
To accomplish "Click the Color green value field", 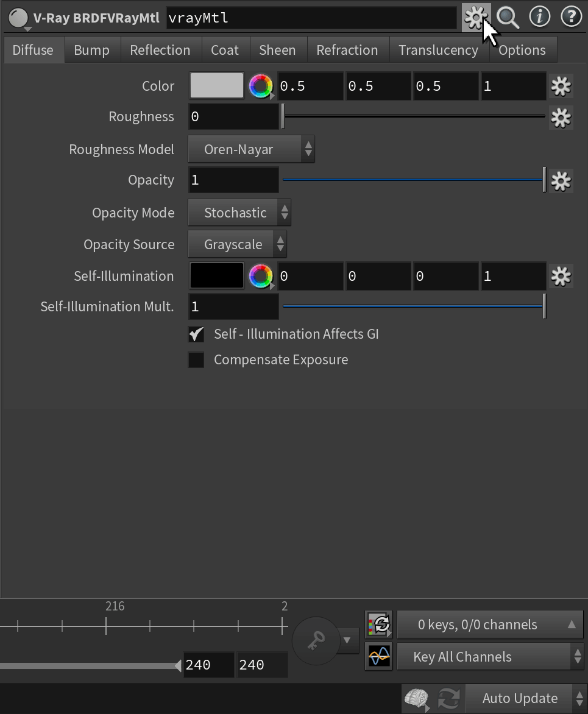I will pyautogui.click(x=379, y=86).
